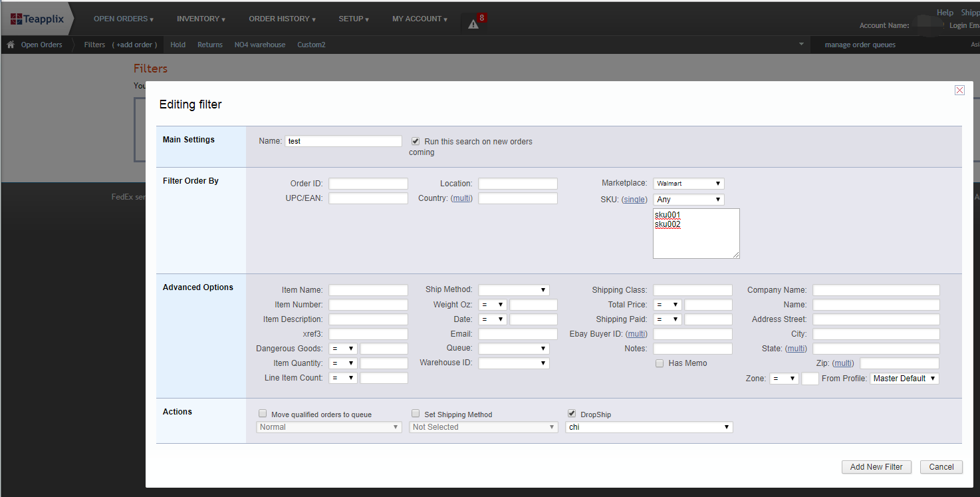Viewport: 980px width, 497px height.
Task: Expand the queue list arrow beside manage order queues
Action: tap(801, 45)
